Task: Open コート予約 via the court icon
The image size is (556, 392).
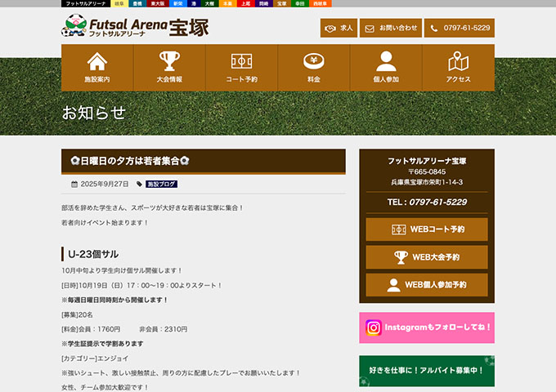Action: pyautogui.click(x=241, y=61)
